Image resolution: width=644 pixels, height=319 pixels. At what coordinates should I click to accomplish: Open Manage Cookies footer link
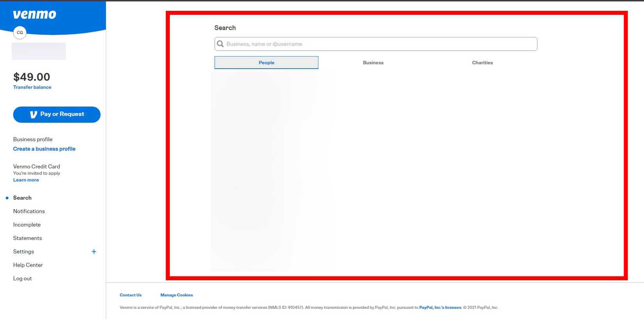coord(176,295)
